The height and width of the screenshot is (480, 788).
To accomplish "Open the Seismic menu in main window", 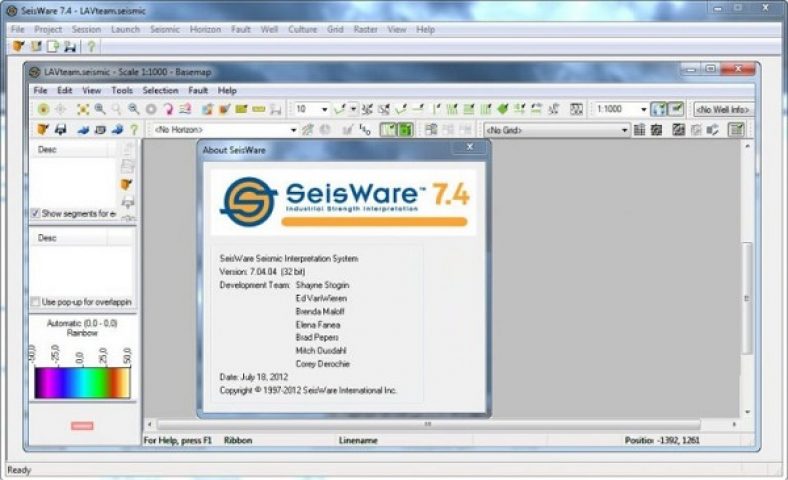I will point(164,29).
